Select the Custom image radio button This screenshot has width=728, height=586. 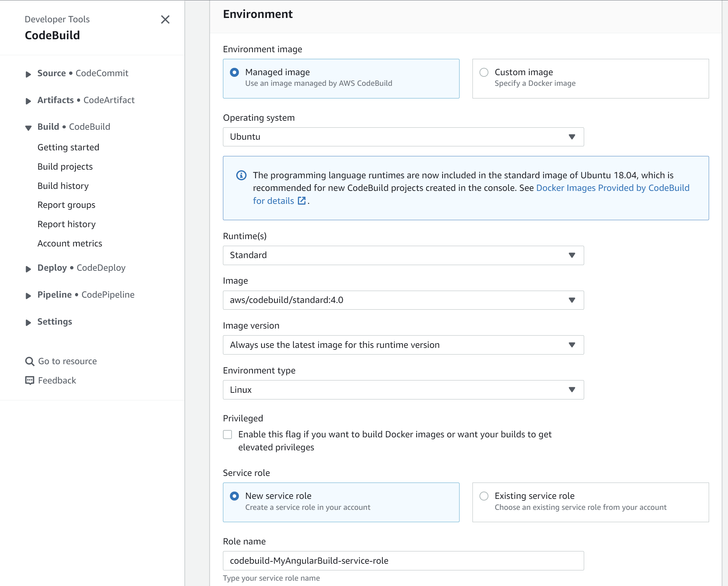[x=484, y=72]
